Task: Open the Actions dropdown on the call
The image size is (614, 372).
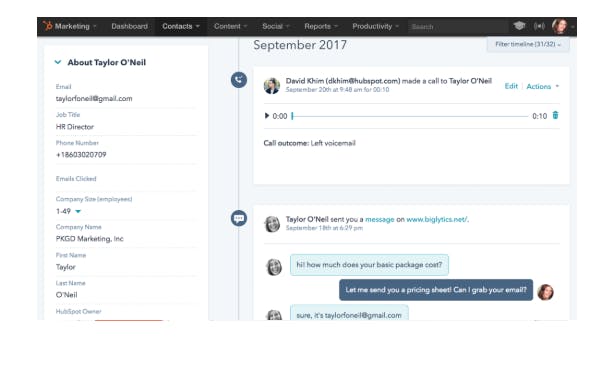Action: click(x=543, y=86)
